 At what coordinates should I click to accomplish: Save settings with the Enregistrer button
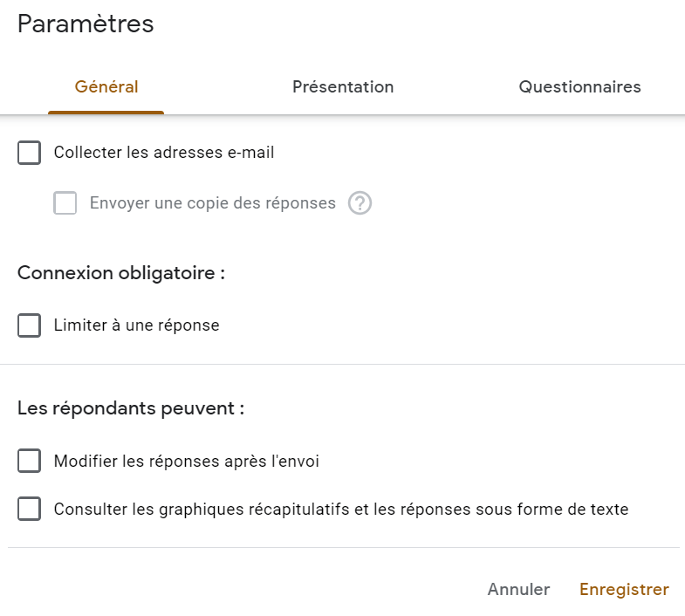(624, 589)
